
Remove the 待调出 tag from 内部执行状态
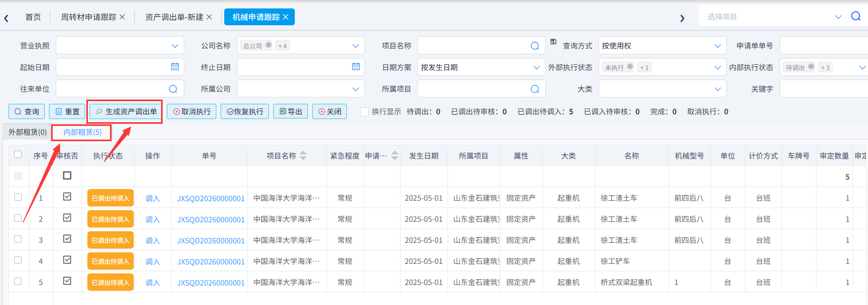pyautogui.click(x=811, y=67)
